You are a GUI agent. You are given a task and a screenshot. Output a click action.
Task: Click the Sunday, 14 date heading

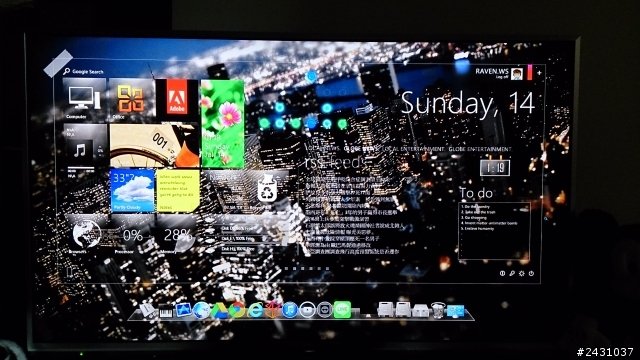pyautogui.click(x=467, y=104)
